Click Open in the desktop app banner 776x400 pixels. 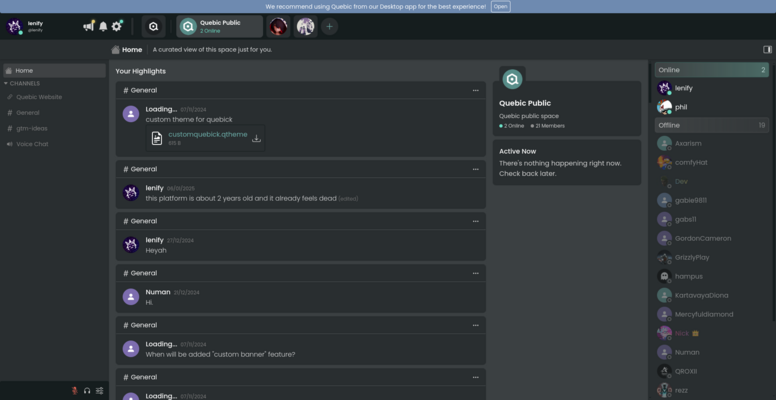click(500, 6)
